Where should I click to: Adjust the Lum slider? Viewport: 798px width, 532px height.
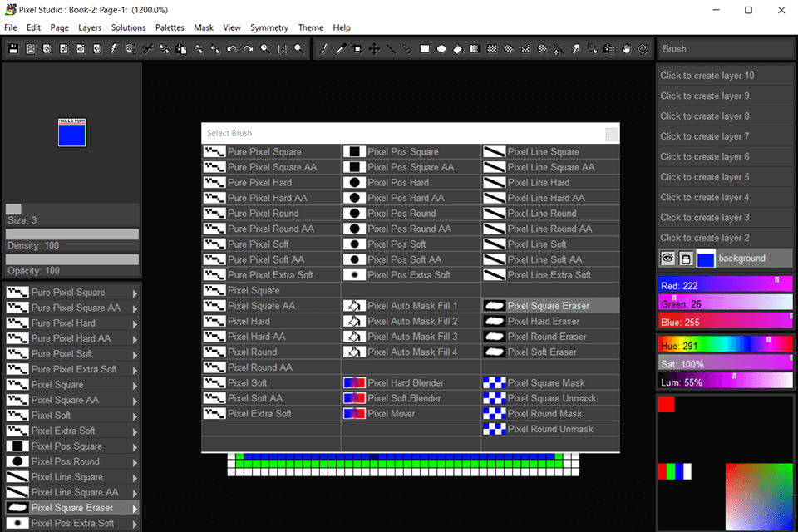pos(725,382)
